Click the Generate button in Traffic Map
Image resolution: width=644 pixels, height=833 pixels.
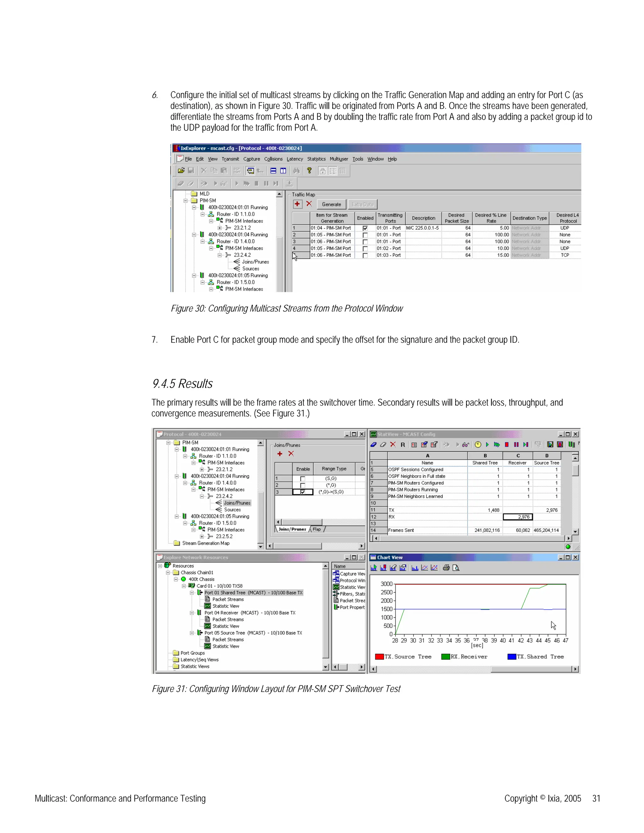coord(331,204)
